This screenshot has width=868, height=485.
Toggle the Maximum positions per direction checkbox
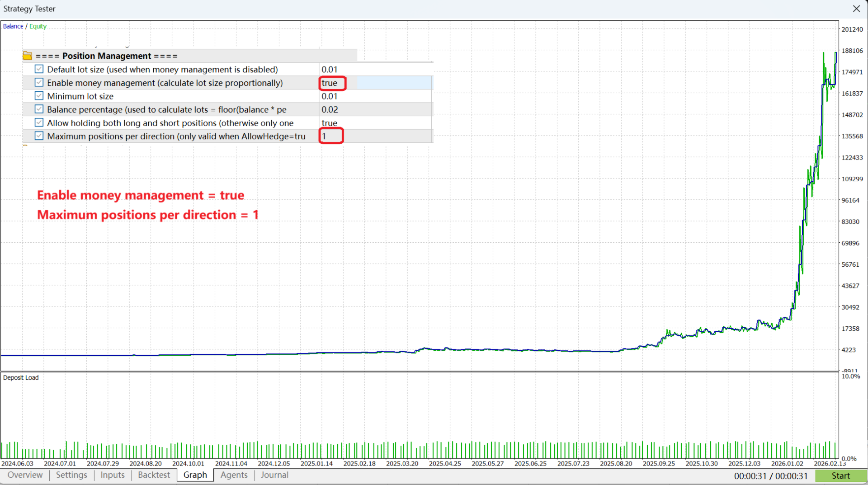coord(39,136)
